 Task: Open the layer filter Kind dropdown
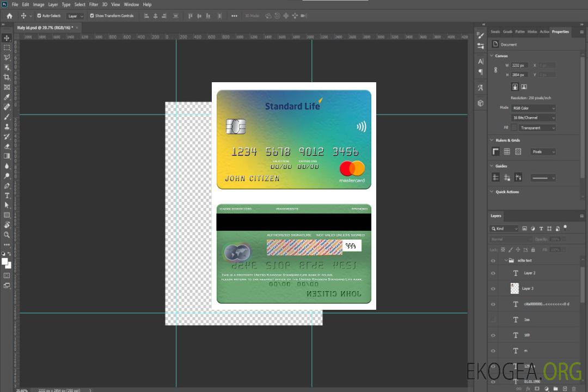click(x=504, y=229)
